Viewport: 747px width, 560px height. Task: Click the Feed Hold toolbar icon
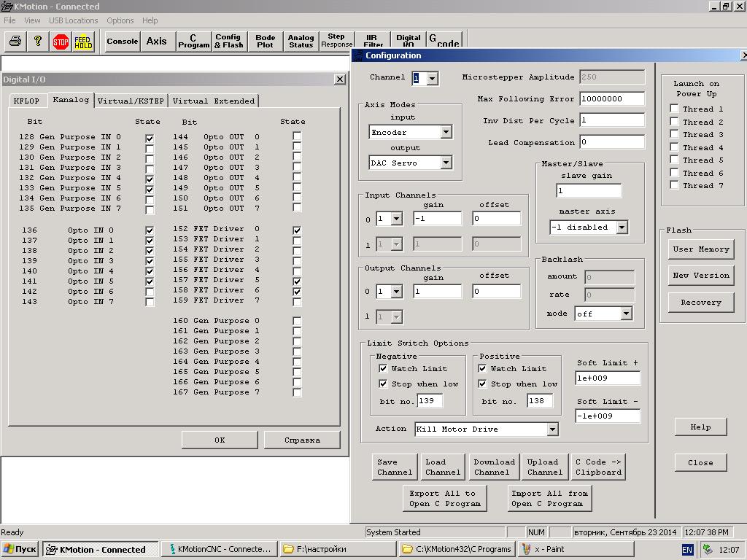83,42
